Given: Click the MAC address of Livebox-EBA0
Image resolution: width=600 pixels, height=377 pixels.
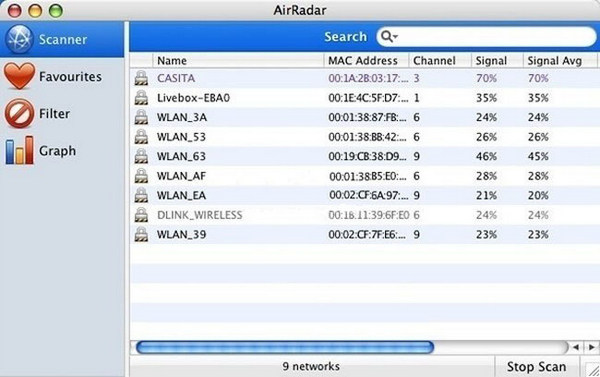Looking at the screenshot, I should pos(368,98).
